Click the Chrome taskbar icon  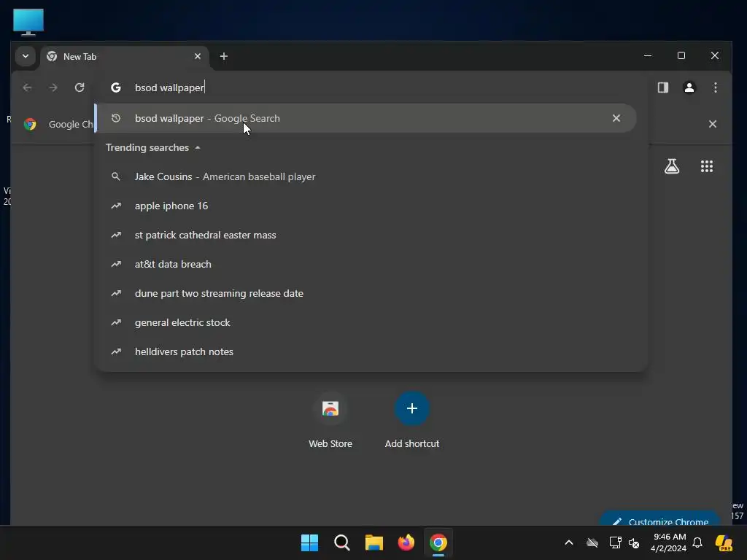438,542
